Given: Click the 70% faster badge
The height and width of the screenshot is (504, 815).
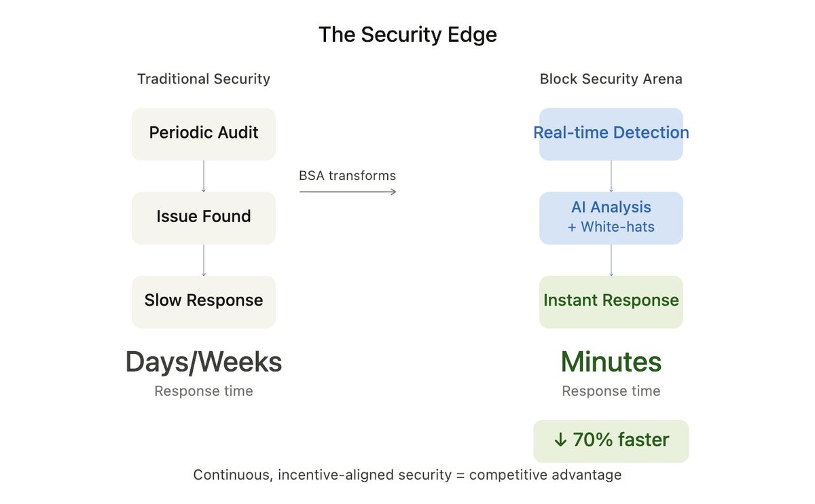Looking at the screenshot, I should click(611, 441).
